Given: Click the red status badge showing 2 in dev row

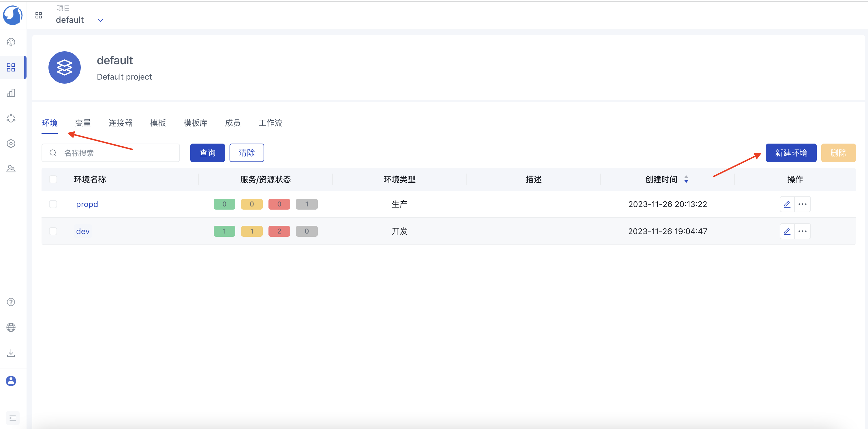Looking at the screenshot, I should pyautogui.click(x=279, y=231).
